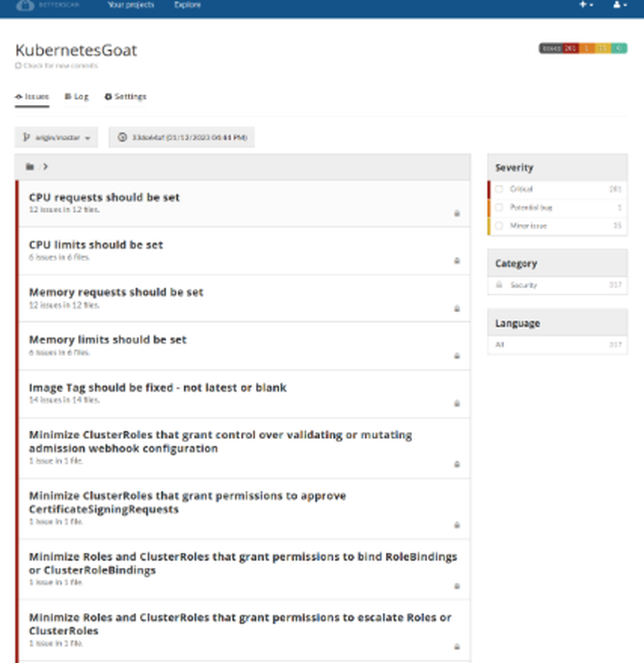Enable the Critical severity filter checkbox
The width and height of the screenshot is (644, 663).
point(499,189)
